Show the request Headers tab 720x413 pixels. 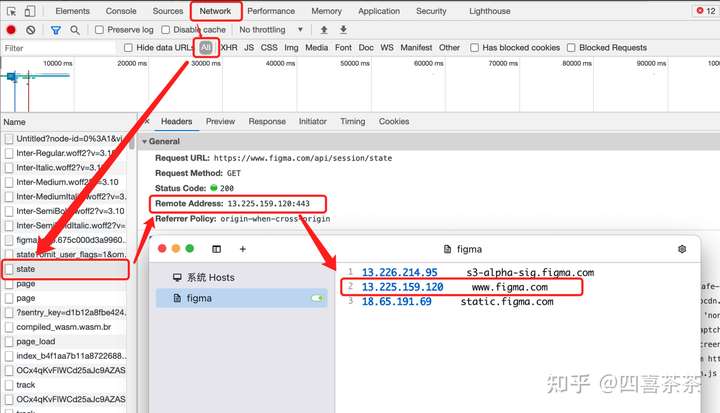tap(176, 121)
